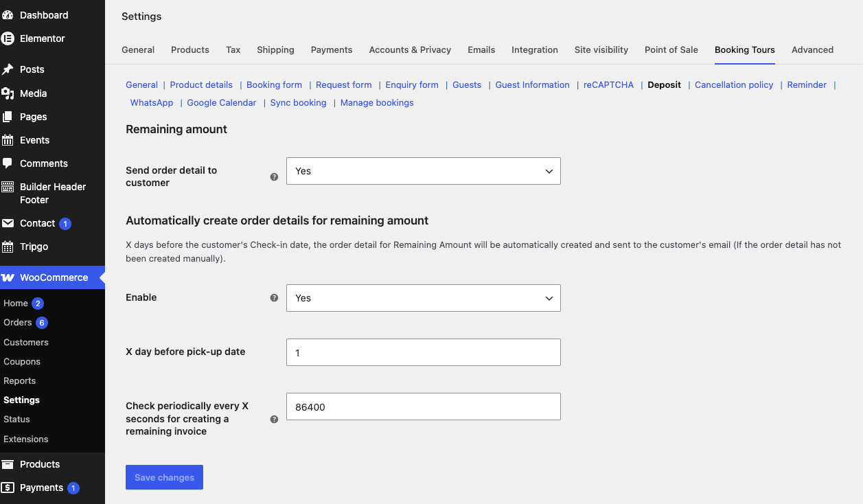The width and height of the screenshot is (863, 504).
Task: Click the Contact notification badge
Action: click(x=65, y=224)
